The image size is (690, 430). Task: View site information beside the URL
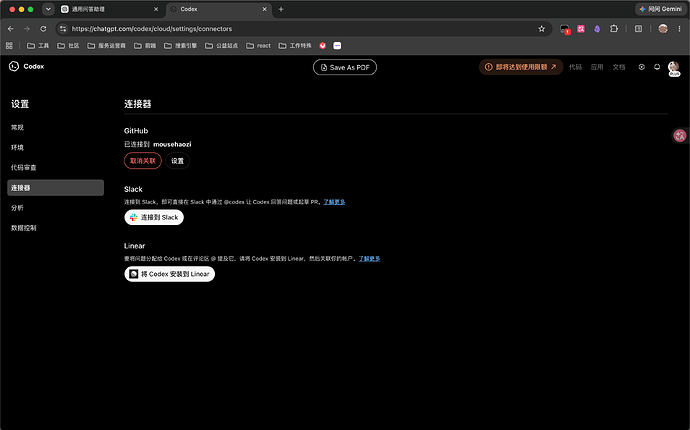(x=63, y=29)
